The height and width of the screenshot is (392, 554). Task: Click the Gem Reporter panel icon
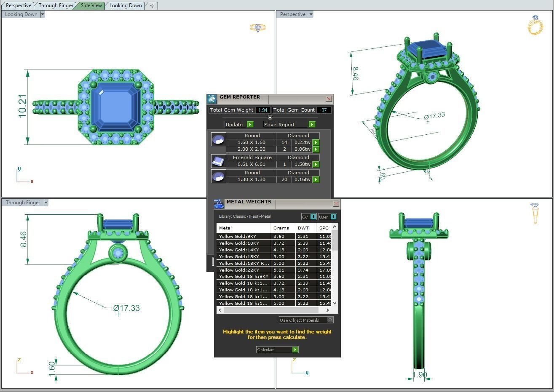212,98
